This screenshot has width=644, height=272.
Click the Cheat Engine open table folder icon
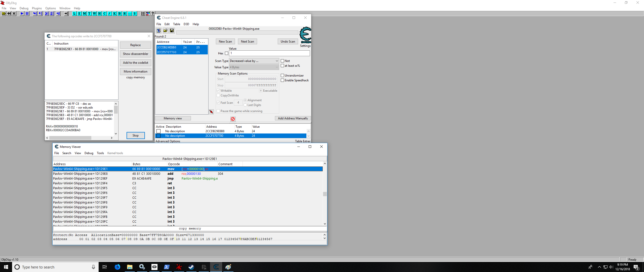pyautogui.click(x=165, y=30)
